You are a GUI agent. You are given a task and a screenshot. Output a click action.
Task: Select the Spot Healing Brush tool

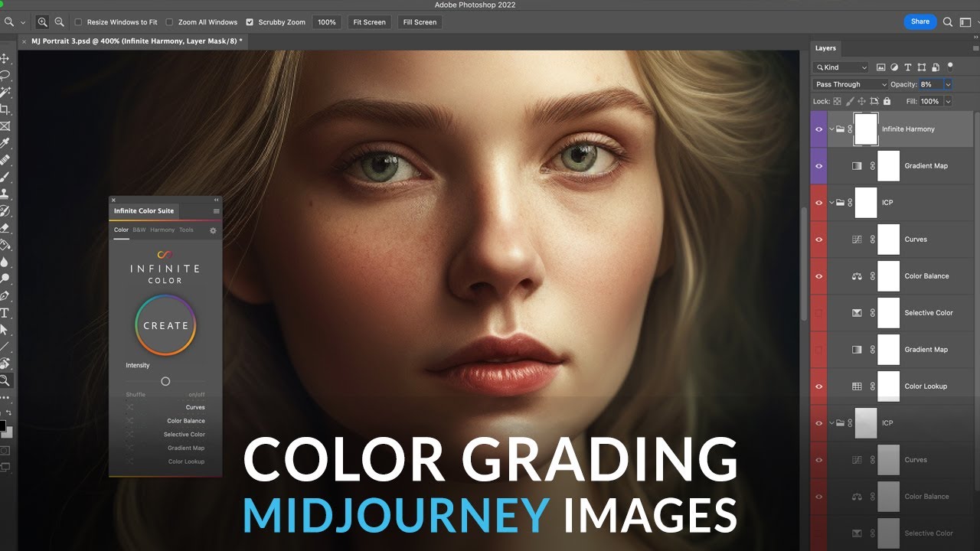pos(5,160)
